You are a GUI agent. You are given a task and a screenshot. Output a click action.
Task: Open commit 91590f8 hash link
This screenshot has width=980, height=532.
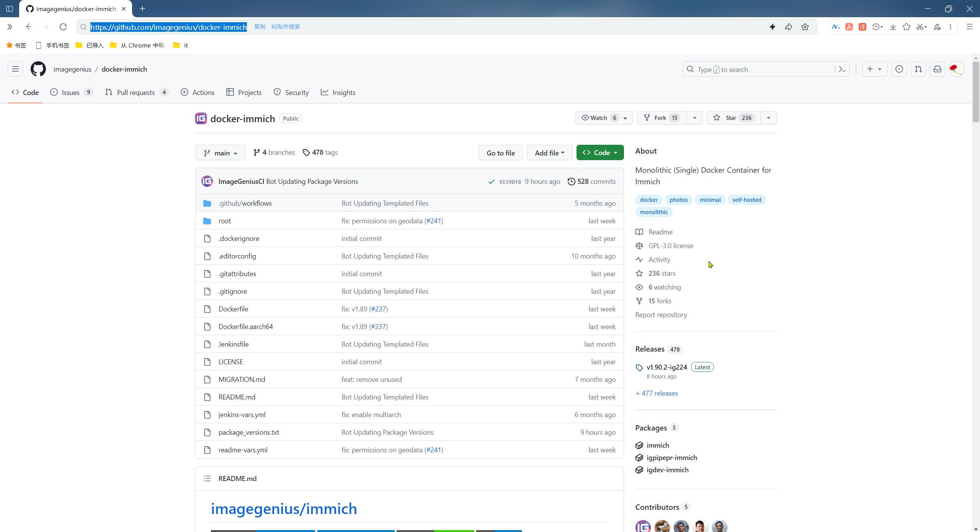pos(510,182)
